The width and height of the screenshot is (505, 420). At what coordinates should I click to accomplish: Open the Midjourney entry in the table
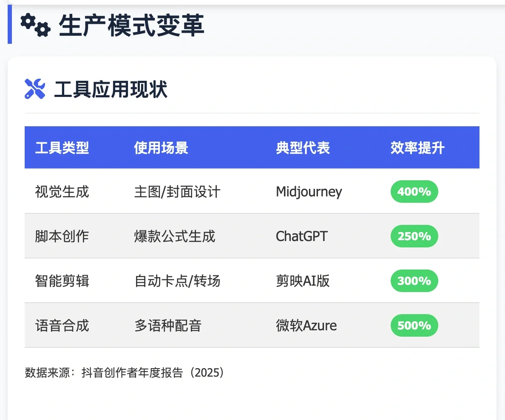coord(309,192)
